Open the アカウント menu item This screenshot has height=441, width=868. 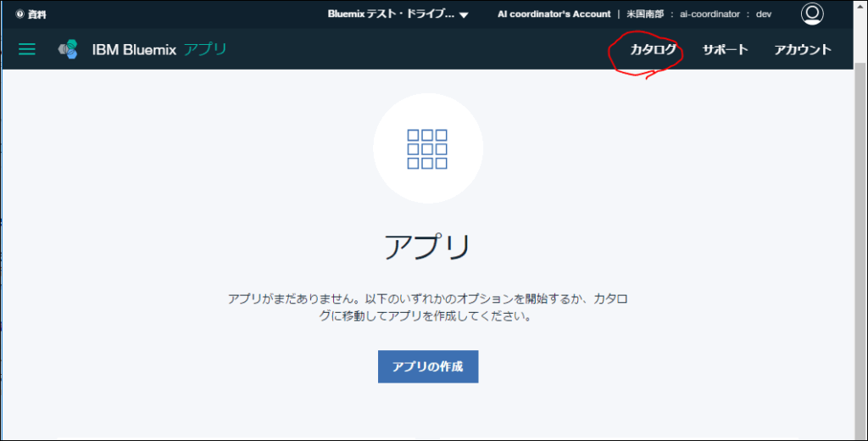803,49
